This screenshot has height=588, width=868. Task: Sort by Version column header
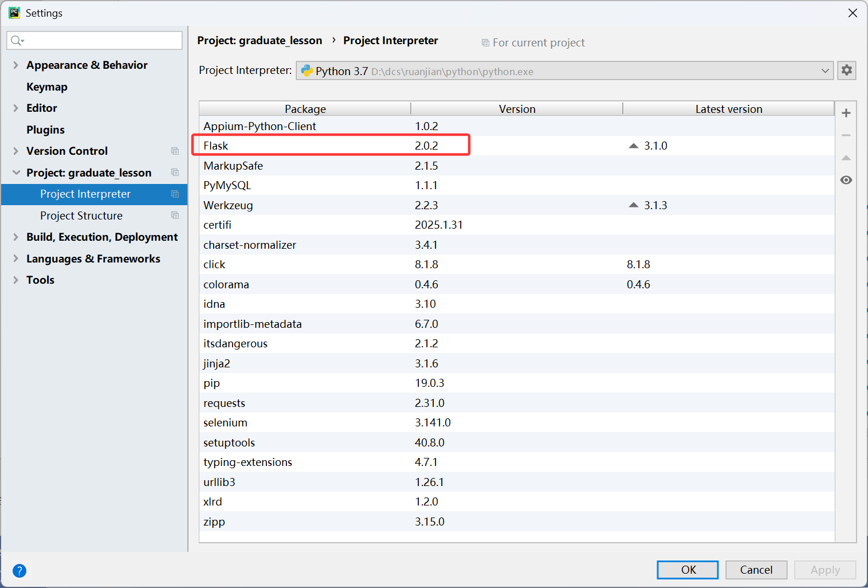[x=517, y=109]
